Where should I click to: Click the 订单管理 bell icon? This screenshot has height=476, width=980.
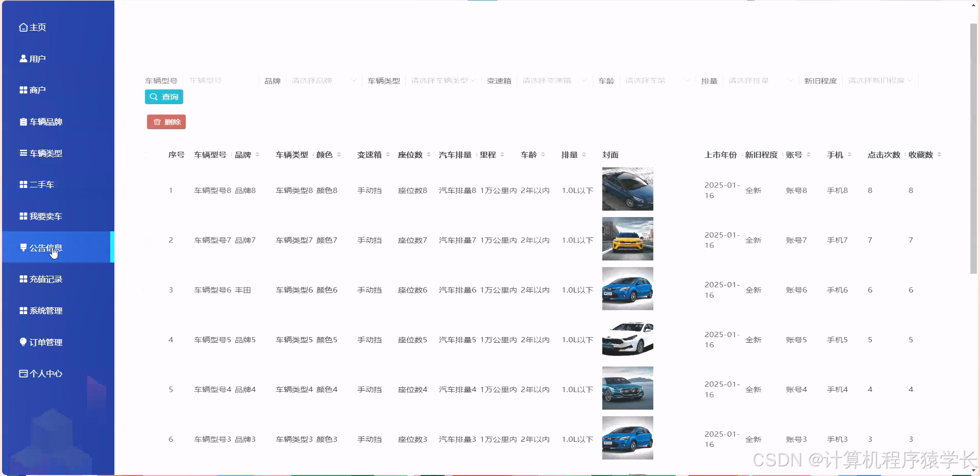point(22,342)
